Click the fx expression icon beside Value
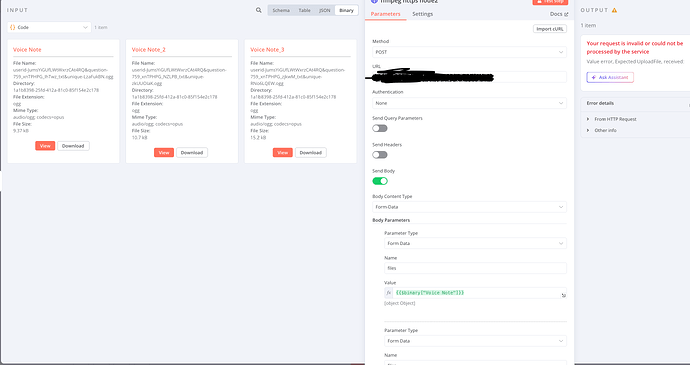The height and width of the screenshot is (365, 690). coord(389,293)
